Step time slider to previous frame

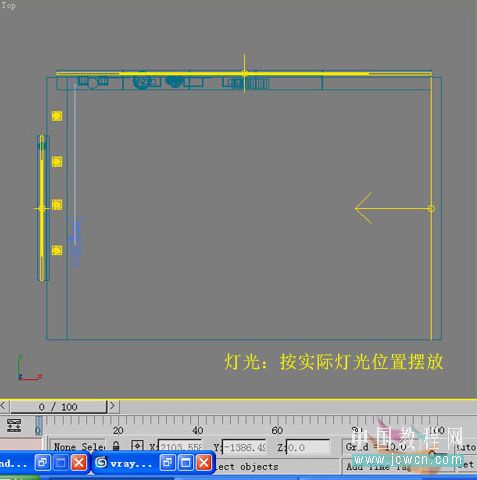tap(3, 406)
